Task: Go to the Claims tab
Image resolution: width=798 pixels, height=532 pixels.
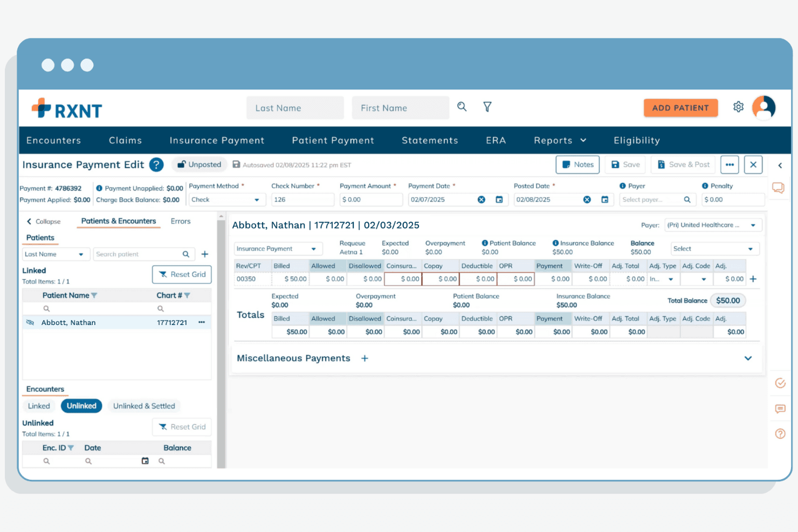Action: [x=125, y=141]
